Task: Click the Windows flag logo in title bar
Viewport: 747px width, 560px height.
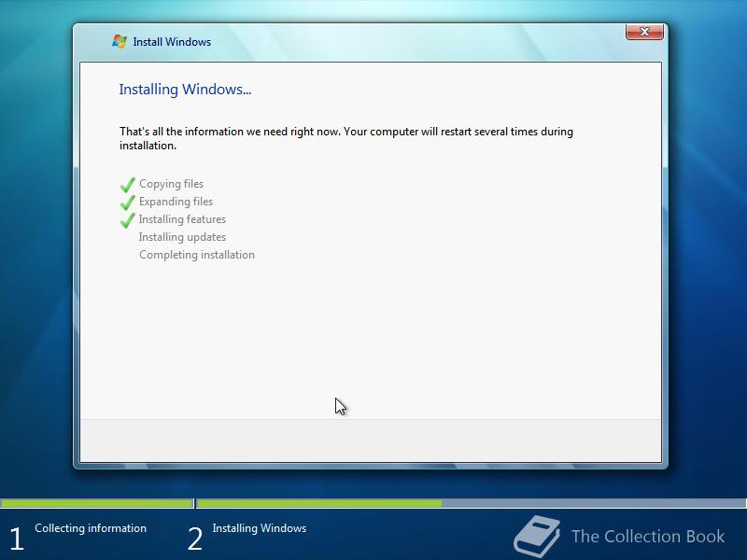Action: pos(120,41)
